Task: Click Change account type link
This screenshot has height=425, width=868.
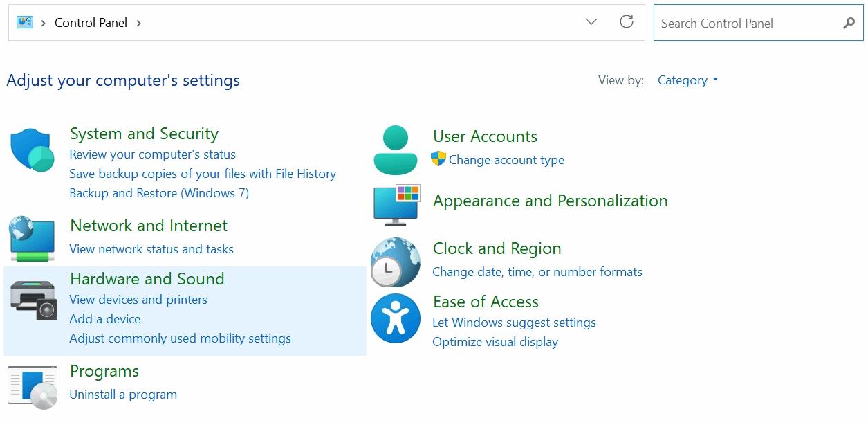Action: (x=506, y=160)
